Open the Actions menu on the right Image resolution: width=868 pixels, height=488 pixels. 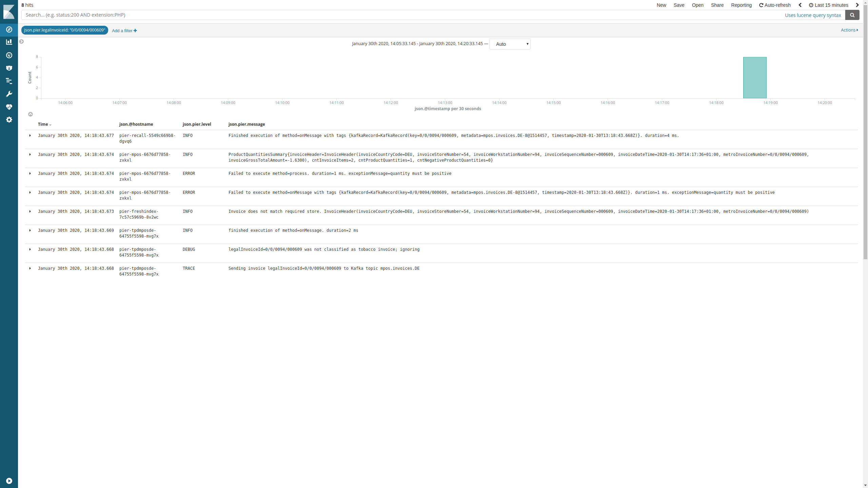[x=849, y=30]
